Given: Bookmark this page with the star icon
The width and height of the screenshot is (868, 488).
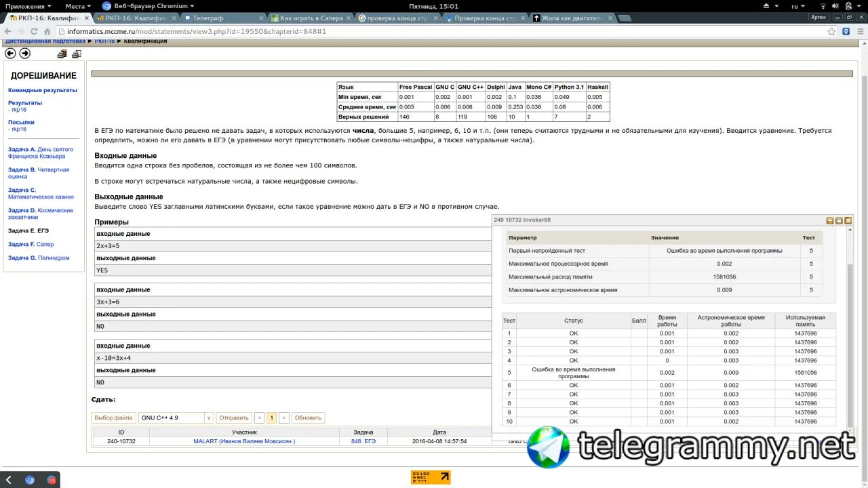Looking at the screenshot, I should point(832,31).
